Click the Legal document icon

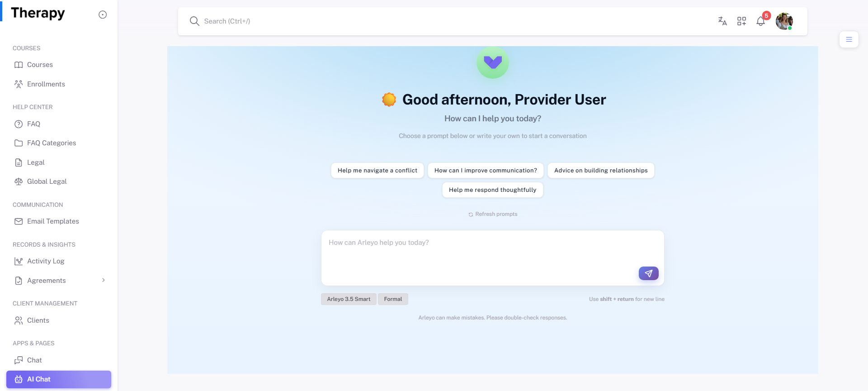[x=19, y=162]
